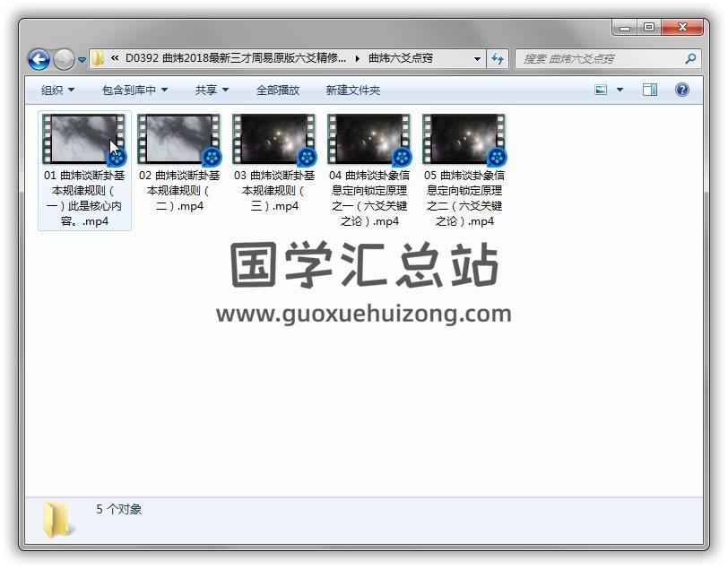Click the 新建文件夹 button

[353, 90]
